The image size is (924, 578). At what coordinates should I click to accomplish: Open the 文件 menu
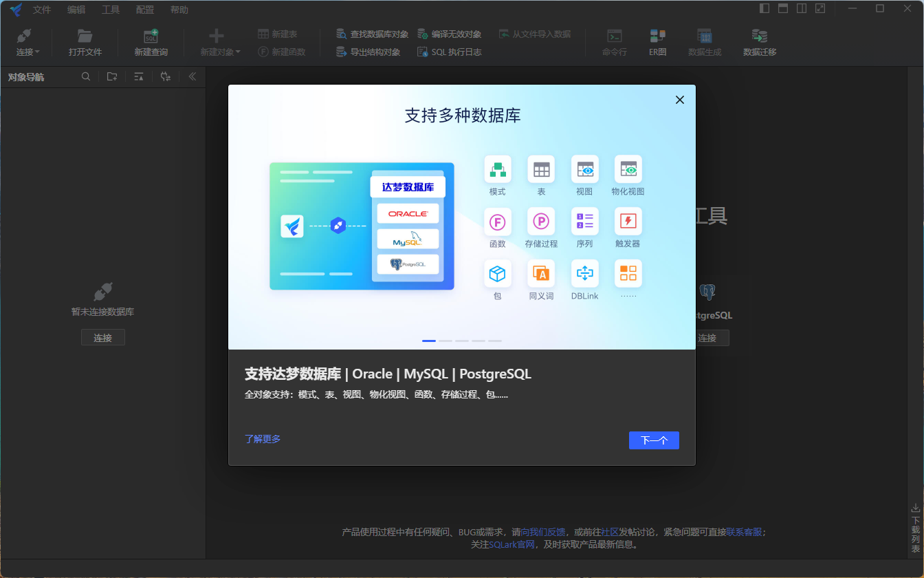pos(42,10)
